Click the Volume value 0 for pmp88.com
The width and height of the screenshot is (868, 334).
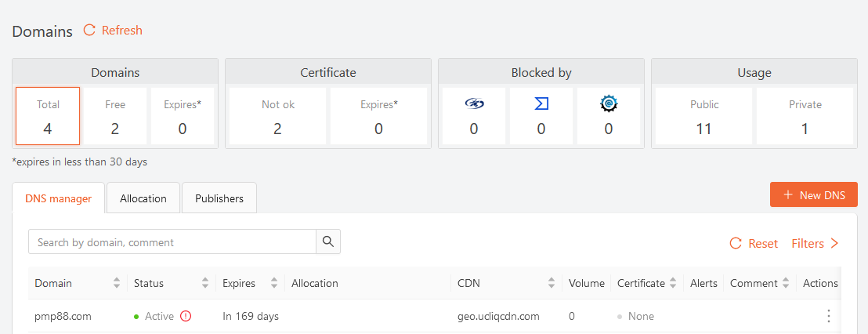(571, 316)
